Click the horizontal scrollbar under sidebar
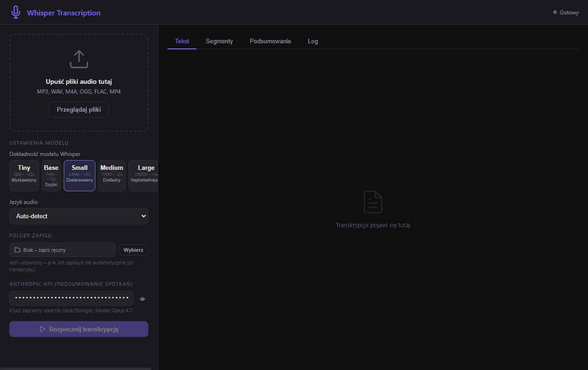 (x=76, y=369)
